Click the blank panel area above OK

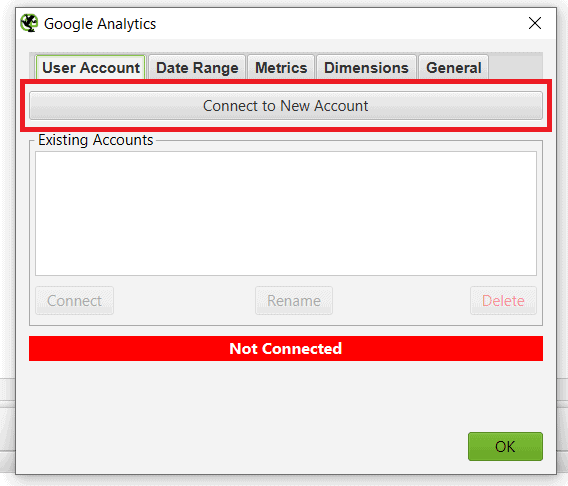click(286, 395)
